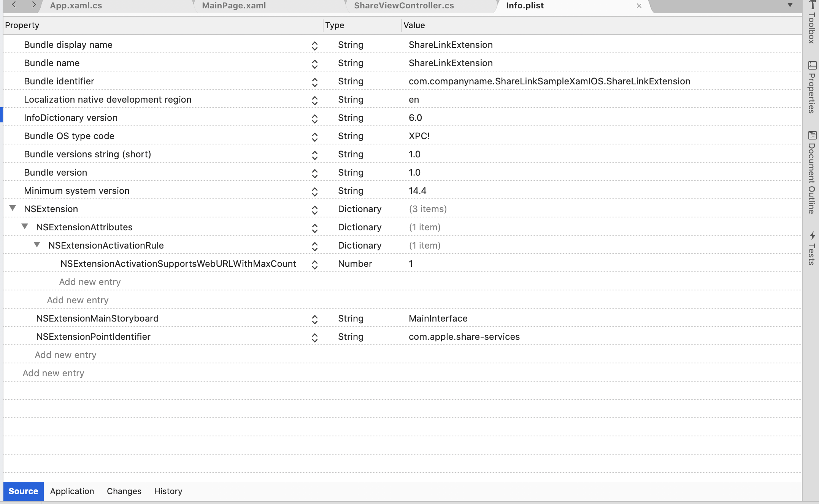The height and width of the screenshot is (504, 819).
Task: Open property picker for Minimum system version
Action: [314, 191]
